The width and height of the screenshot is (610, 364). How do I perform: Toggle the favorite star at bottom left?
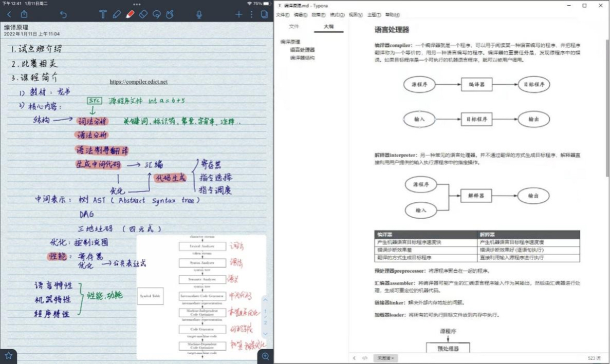click(x=9, y=355)
